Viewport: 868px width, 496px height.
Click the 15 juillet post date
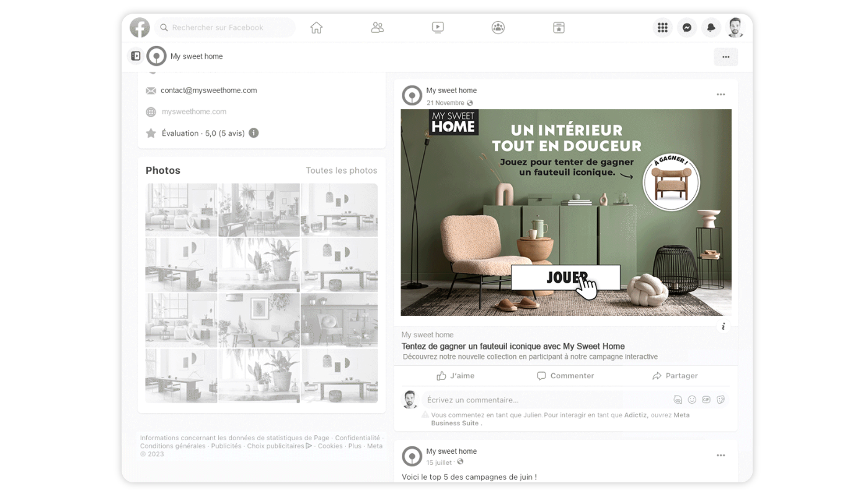tap(439, 463)
